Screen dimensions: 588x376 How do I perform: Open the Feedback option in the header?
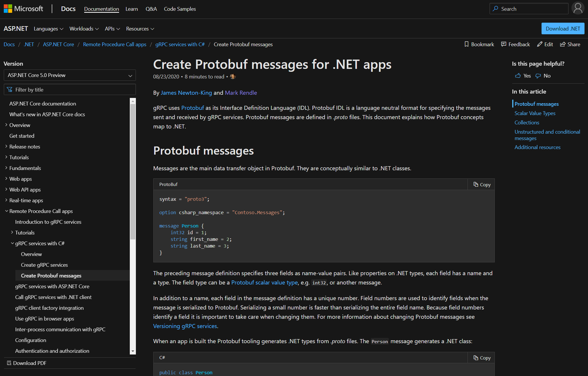515,44
